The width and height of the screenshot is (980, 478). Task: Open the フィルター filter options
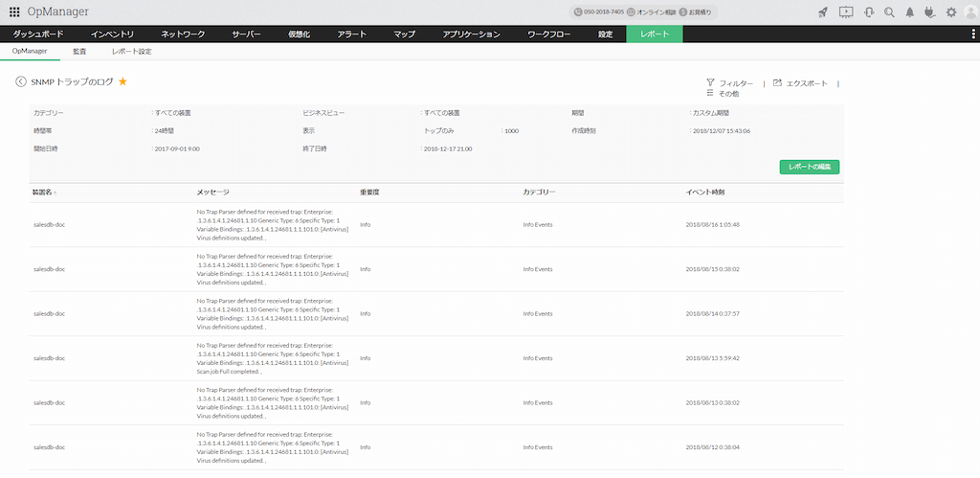coord(729,83)
